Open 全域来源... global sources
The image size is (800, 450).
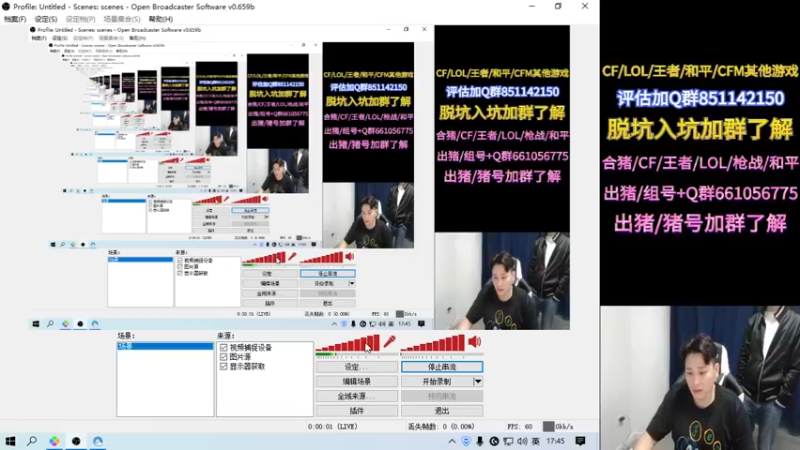pyautogui.click(x=357, y=396)
